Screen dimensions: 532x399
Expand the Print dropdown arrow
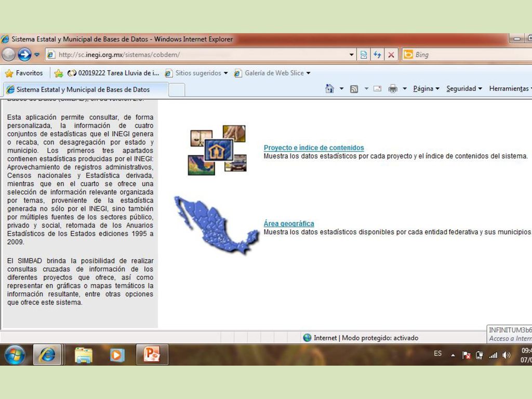coord(405,88)
